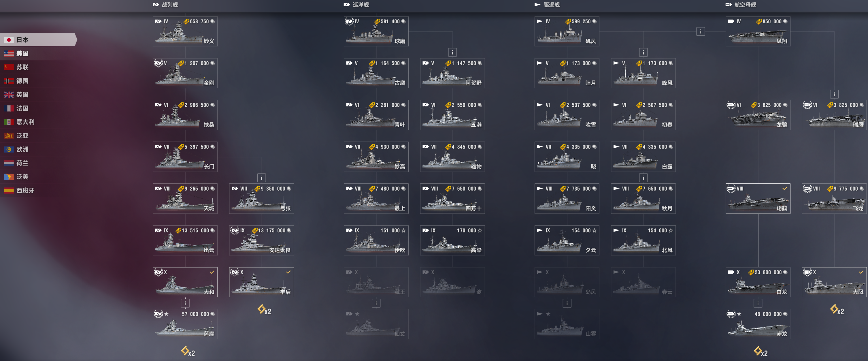This screenshot has width=868, height=361.
Task: Select the tier IX cruiser 伊吹
Action: click(376, 240)
